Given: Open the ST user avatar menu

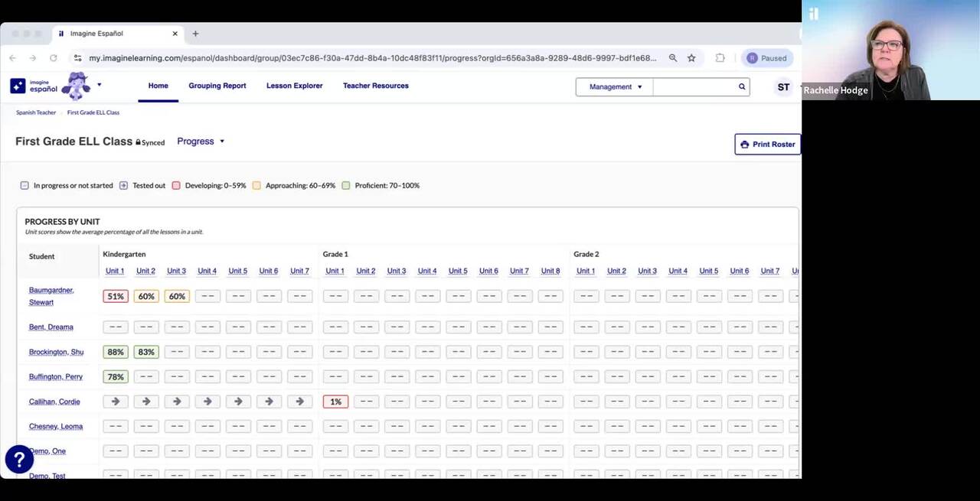Looking at the screenshot, I should point(783,87).
